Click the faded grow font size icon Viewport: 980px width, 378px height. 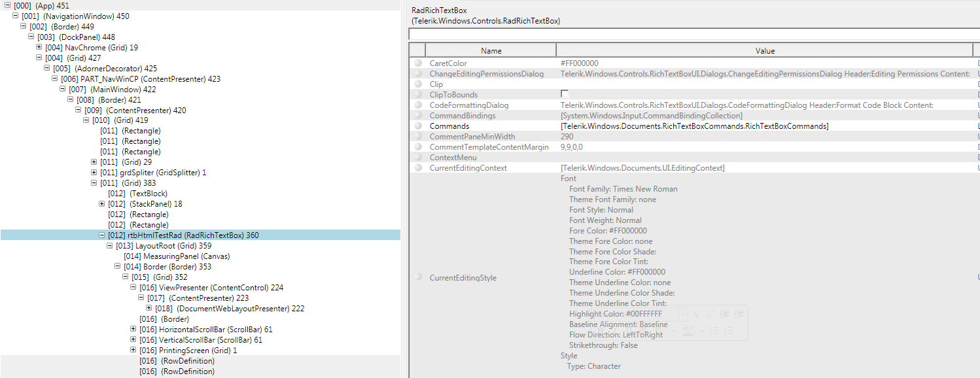[x=695, y=315]
